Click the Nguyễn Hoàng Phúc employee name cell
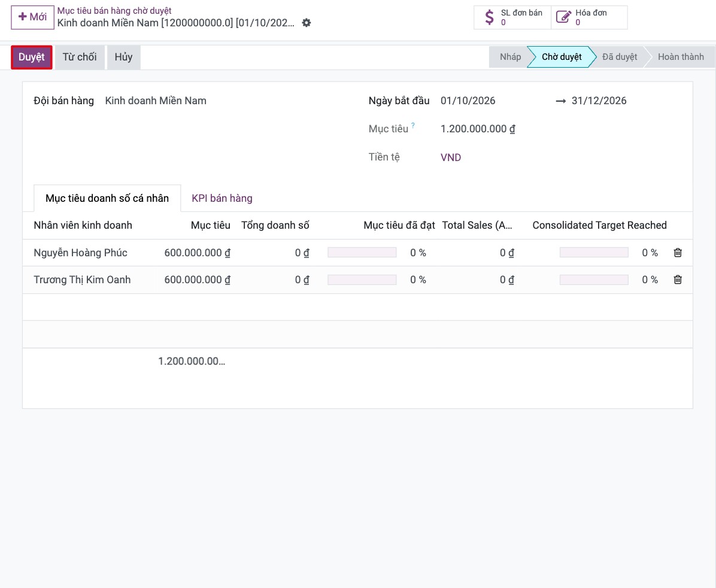The image size is (716, 588). click(x=81, y=253)
